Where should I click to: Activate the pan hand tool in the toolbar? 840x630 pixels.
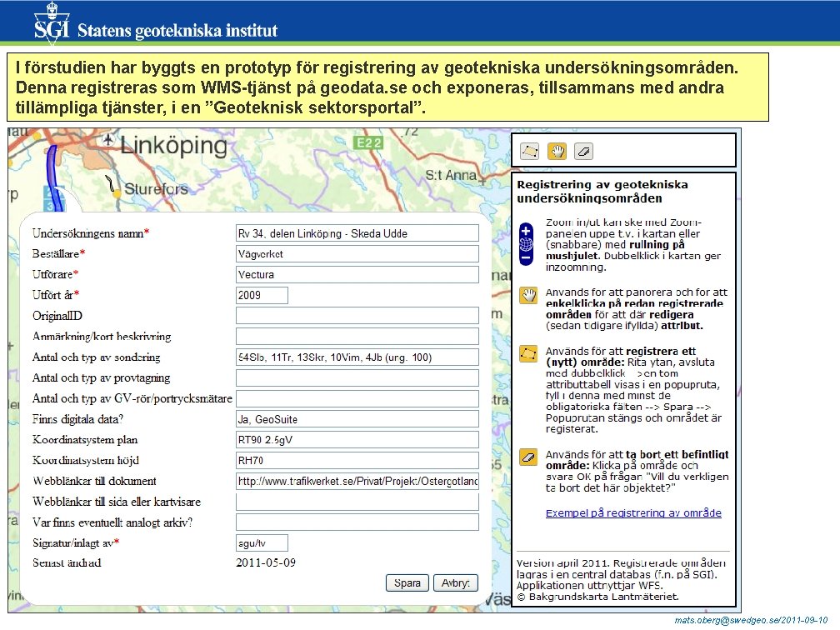tap(557, 152)
